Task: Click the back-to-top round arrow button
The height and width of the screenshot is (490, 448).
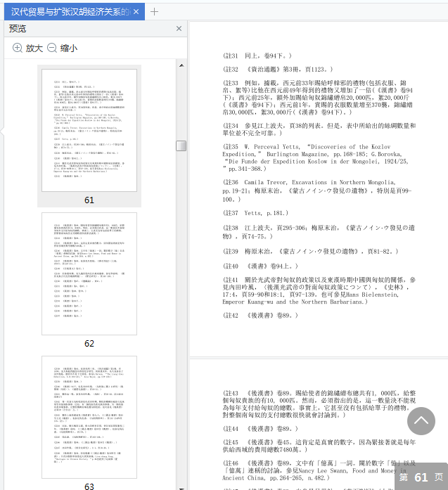Action: (x=421, y=421)
